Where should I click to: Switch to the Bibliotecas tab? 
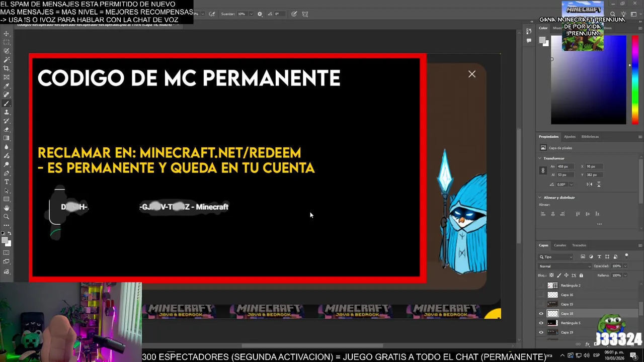point(590,137)
